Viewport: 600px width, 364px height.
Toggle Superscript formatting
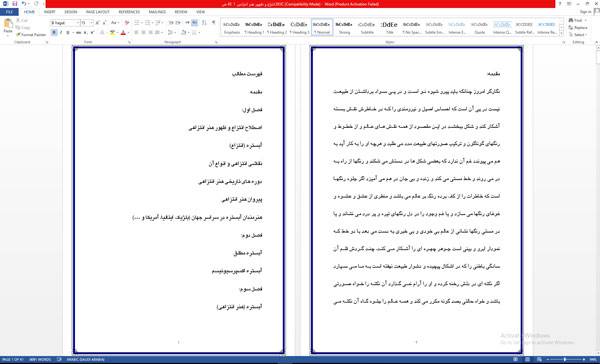coord(92,33)
